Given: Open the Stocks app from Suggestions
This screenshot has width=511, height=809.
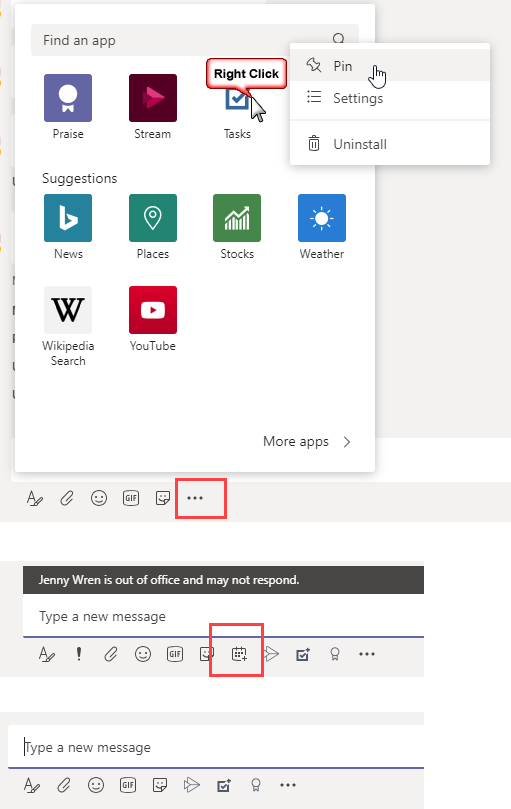Looking at the screenshot, I should coord(237,218).
